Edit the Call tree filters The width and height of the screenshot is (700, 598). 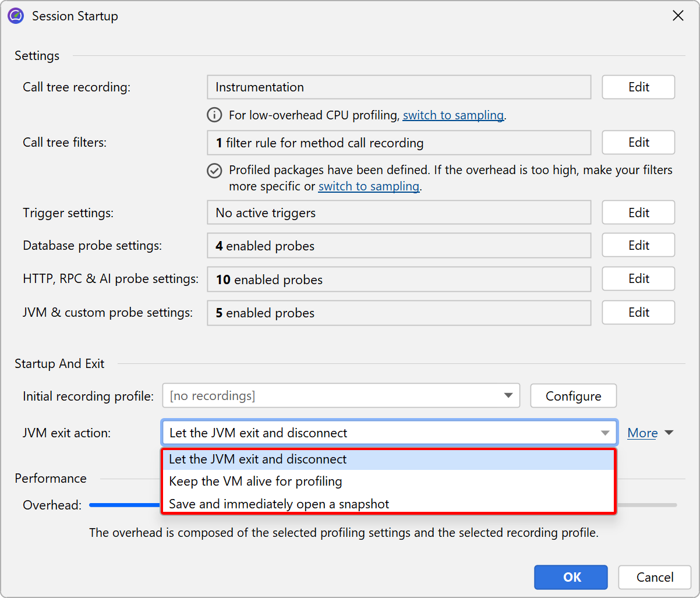[x=638, y=143]
